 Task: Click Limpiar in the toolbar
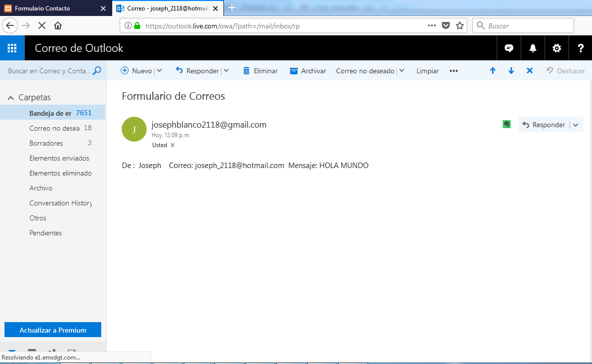[427, 71]
